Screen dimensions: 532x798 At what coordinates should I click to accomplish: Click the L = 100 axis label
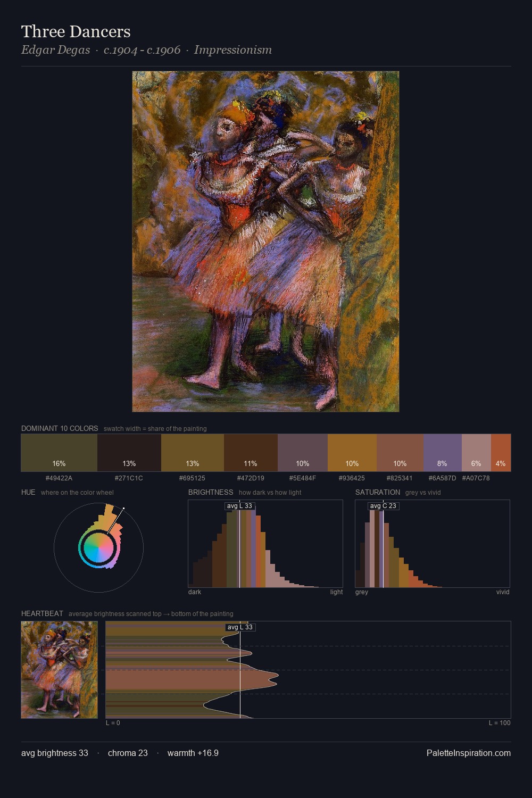(500, 723)
